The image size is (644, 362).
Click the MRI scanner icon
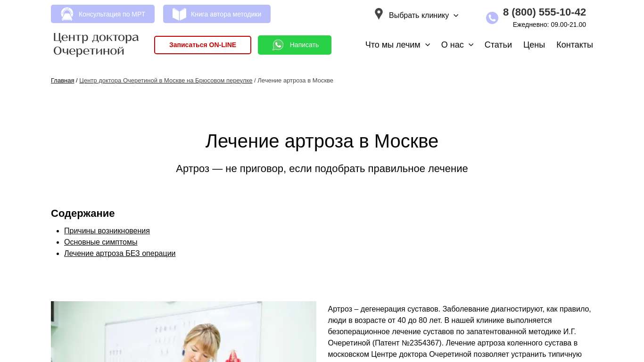pos(67,14)
